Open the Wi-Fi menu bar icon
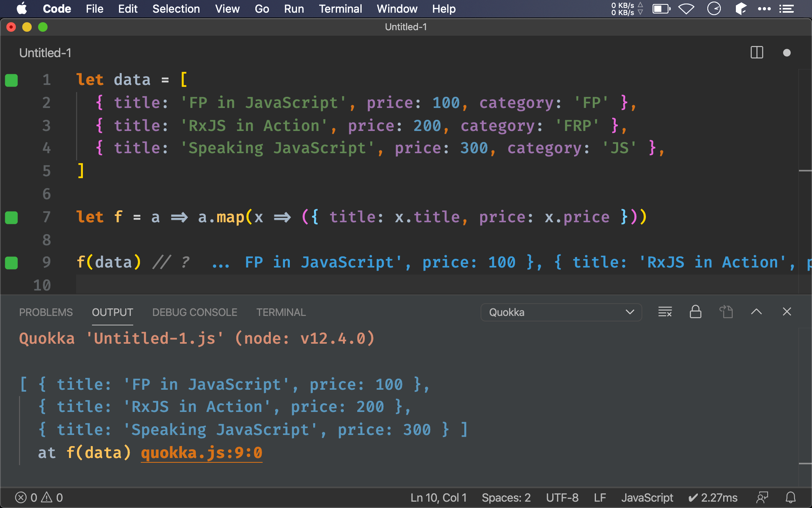 click(686, 9)
